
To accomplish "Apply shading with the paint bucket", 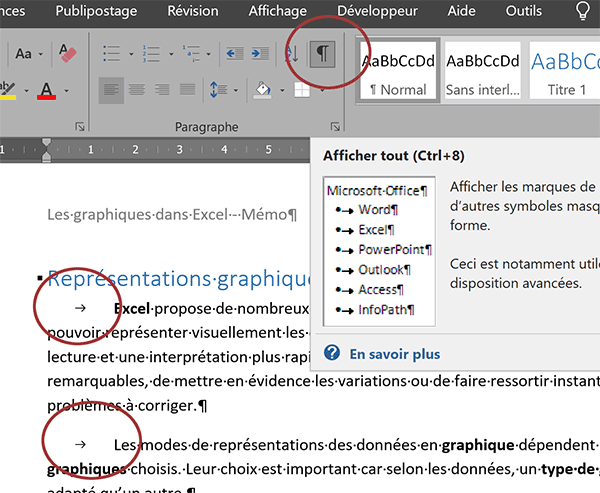I will tap(263, 90).
